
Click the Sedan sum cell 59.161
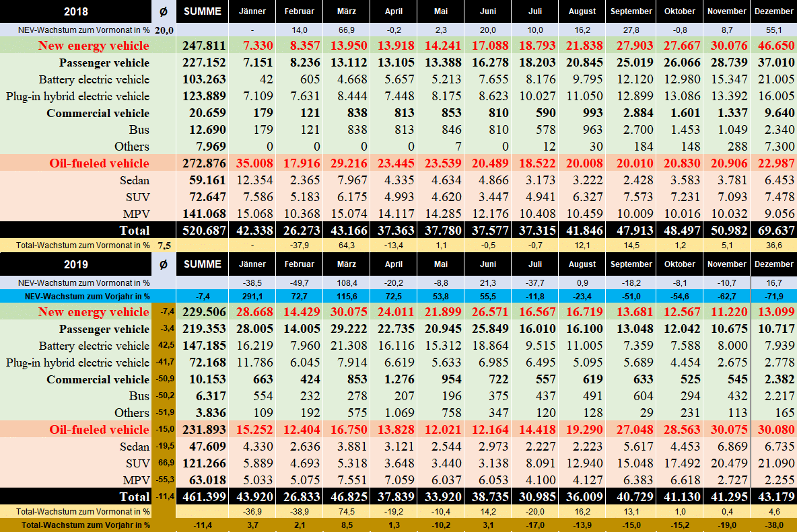207,180
